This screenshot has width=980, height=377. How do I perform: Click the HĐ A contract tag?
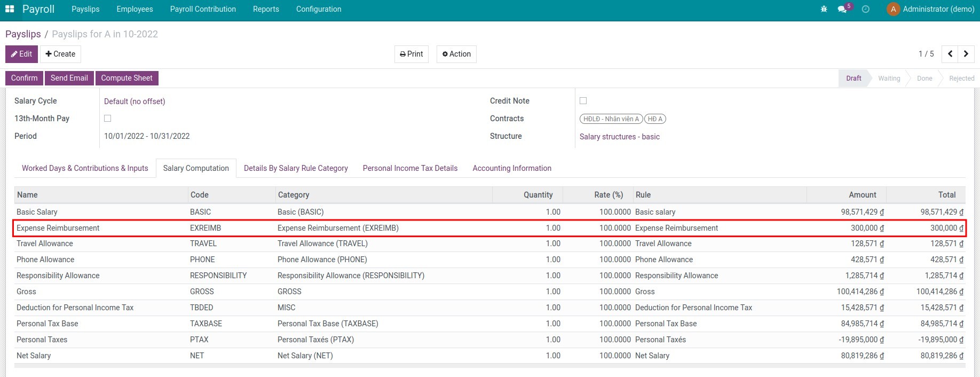coord(655,119)
